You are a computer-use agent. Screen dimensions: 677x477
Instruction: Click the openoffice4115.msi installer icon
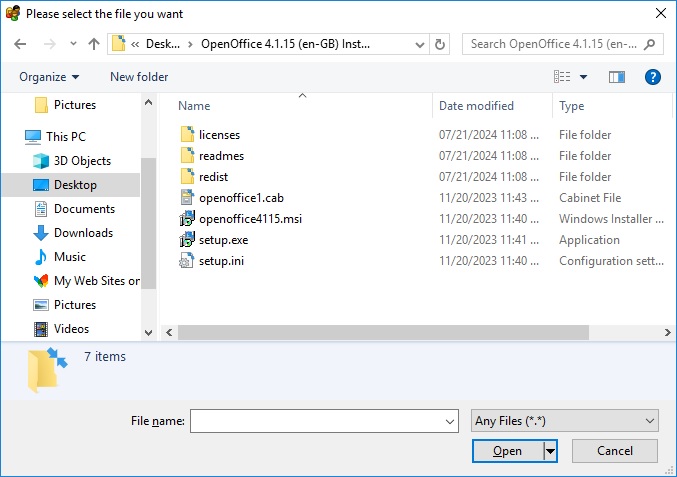point(187,218)
